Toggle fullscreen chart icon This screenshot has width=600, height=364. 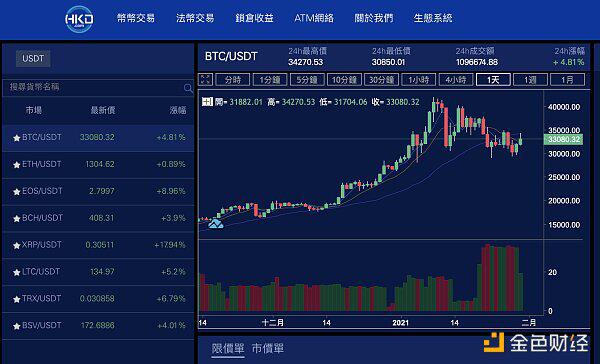tap(205, 80)
